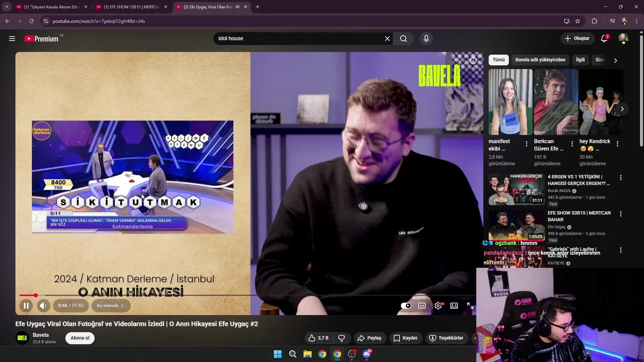Clear the search box with the X icon

(x=387, y=39)
